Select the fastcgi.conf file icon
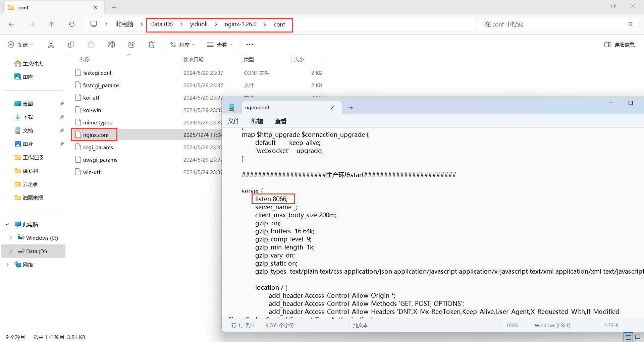The image size is (644, 342). (78, 73)
